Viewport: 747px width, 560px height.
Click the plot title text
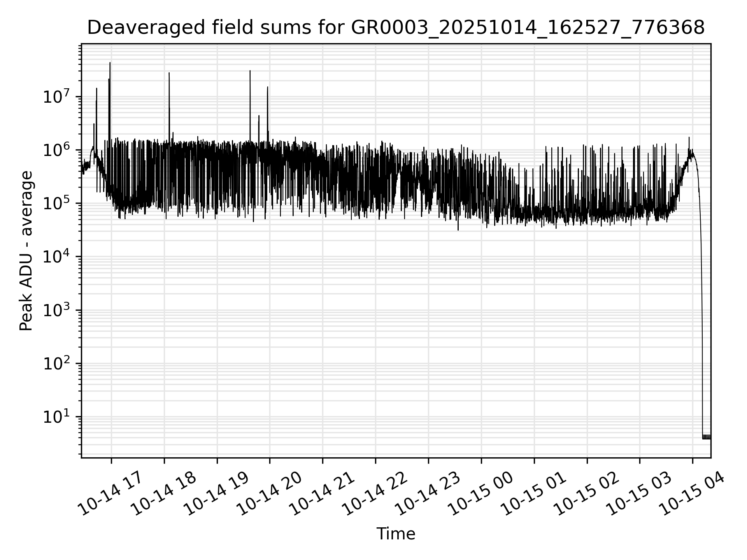[x=396, y=28]
